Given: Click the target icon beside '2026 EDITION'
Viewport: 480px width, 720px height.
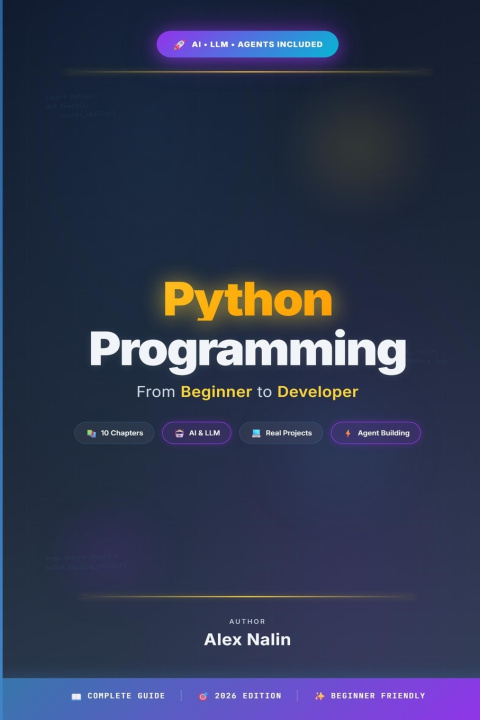Looking at the screenshot, I should (x=203, y=696).
